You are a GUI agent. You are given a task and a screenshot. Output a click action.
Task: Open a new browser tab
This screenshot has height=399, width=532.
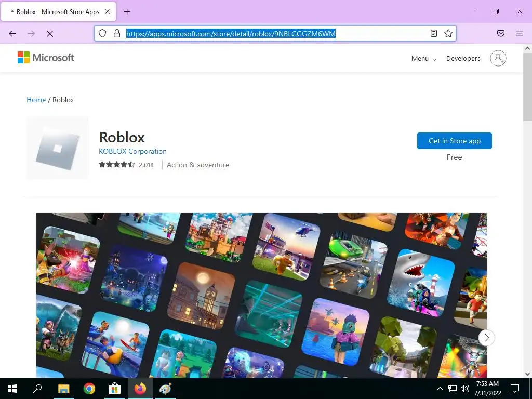(x=127, y=12)
